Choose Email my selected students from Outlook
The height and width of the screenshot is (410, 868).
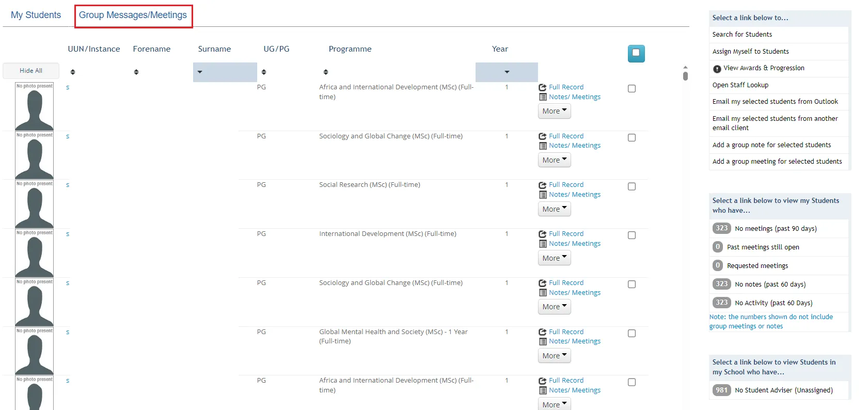(775, 102)
